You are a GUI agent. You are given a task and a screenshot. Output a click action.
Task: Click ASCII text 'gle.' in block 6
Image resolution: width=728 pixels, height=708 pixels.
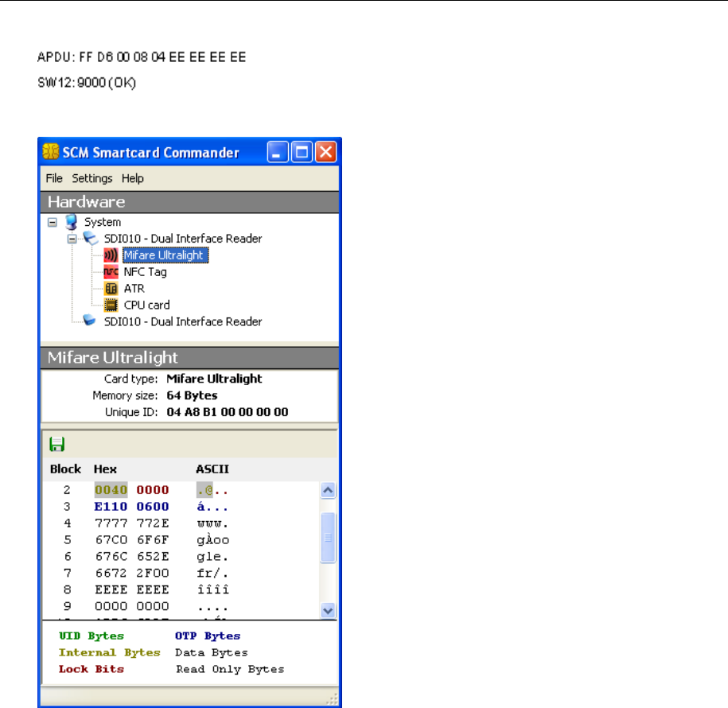(x=212, y=557)
